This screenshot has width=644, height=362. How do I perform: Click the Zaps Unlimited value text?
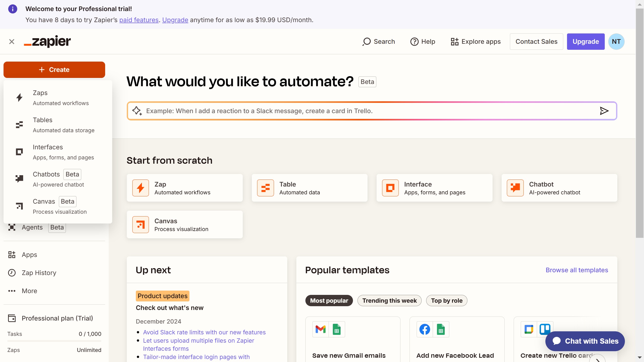[x=89, y=350]
